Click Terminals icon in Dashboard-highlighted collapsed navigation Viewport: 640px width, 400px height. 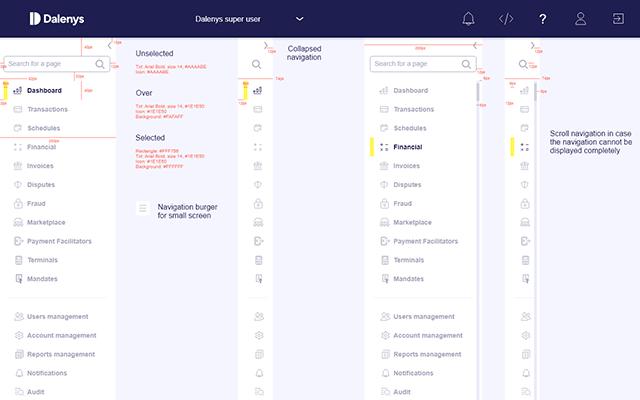[x=258, y=260]
